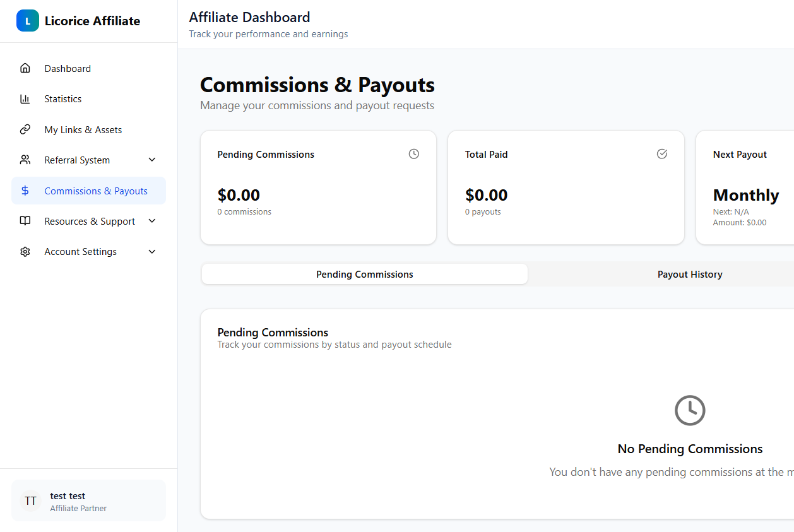This screenshot has height=532, width=794.
Task: Open the Statistics page link
Action: (x=63, y=99)
